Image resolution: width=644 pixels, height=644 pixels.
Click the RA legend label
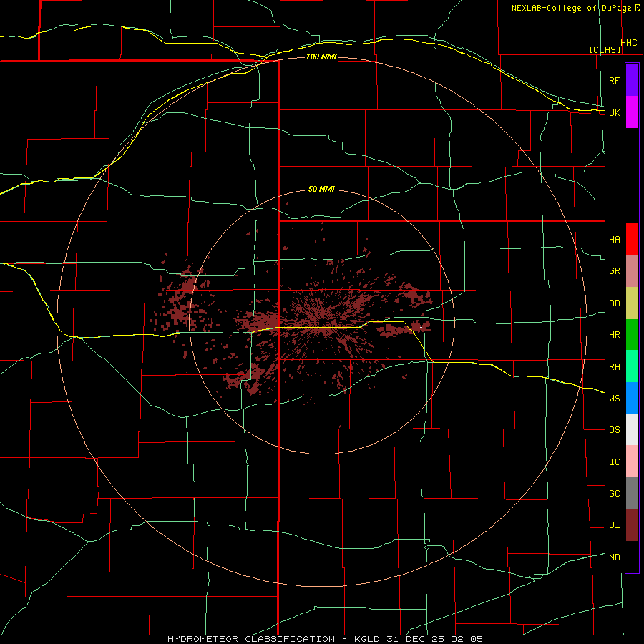click(614, 367)
